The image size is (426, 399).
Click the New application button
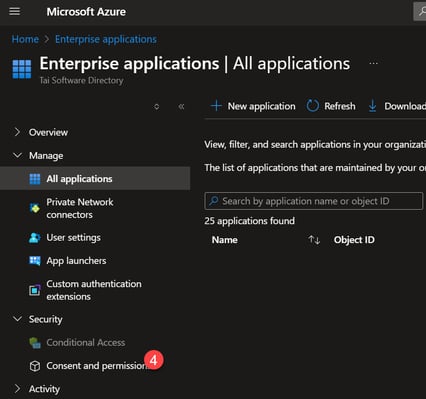click(x=253, y=106)
